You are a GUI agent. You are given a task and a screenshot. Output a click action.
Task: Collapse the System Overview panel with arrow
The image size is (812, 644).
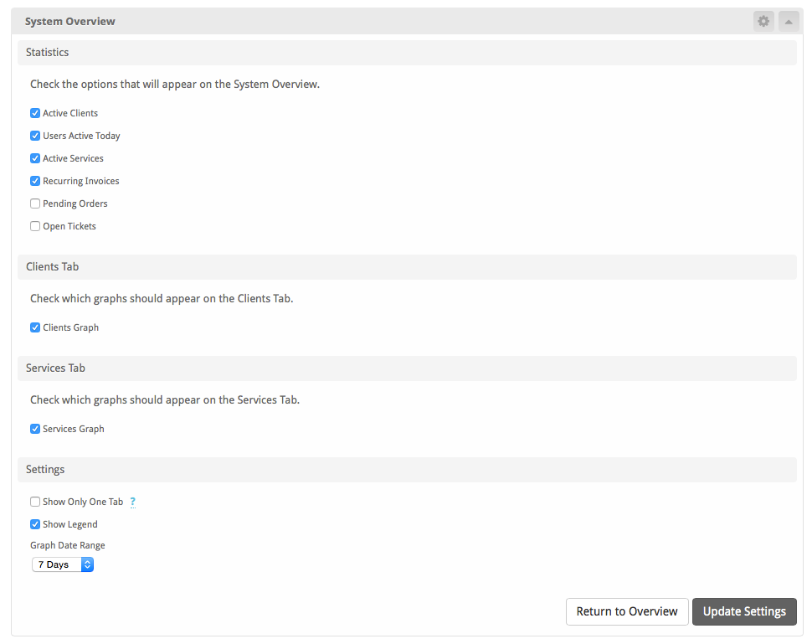789,21
